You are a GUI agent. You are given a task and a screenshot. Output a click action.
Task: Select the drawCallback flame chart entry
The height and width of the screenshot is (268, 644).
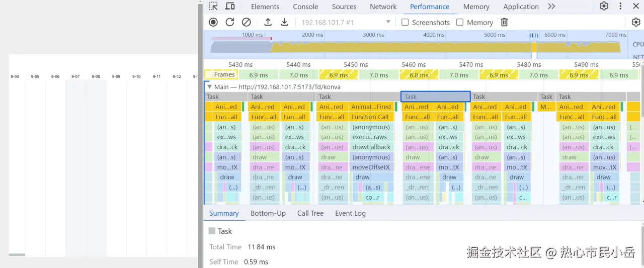pyautogui.click(x=371, y=147)
